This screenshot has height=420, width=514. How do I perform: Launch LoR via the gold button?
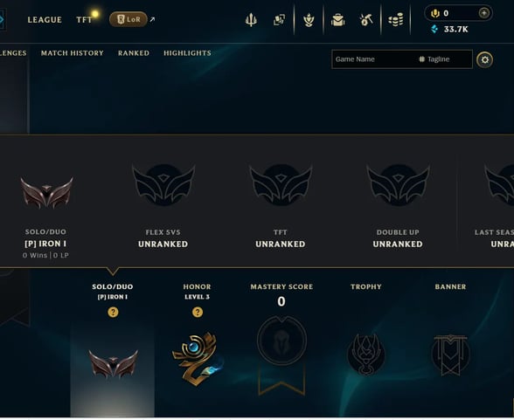click(128, 19)
